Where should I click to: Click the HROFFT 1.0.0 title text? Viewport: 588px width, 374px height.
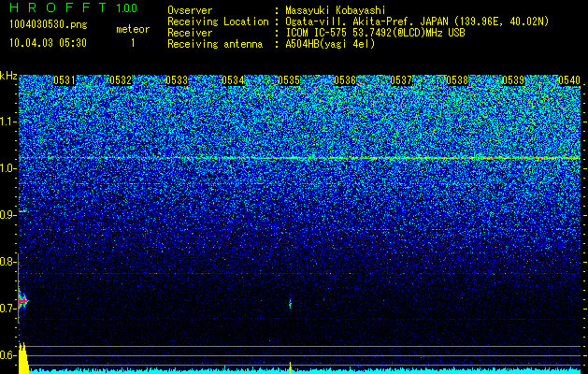pyautogui.click(x=74, y=7)
